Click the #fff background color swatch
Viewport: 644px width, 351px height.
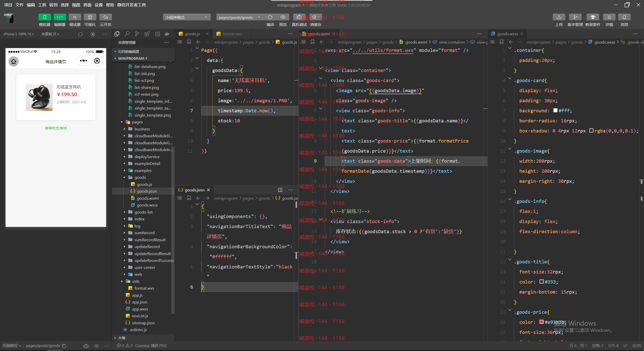point(555,110)
